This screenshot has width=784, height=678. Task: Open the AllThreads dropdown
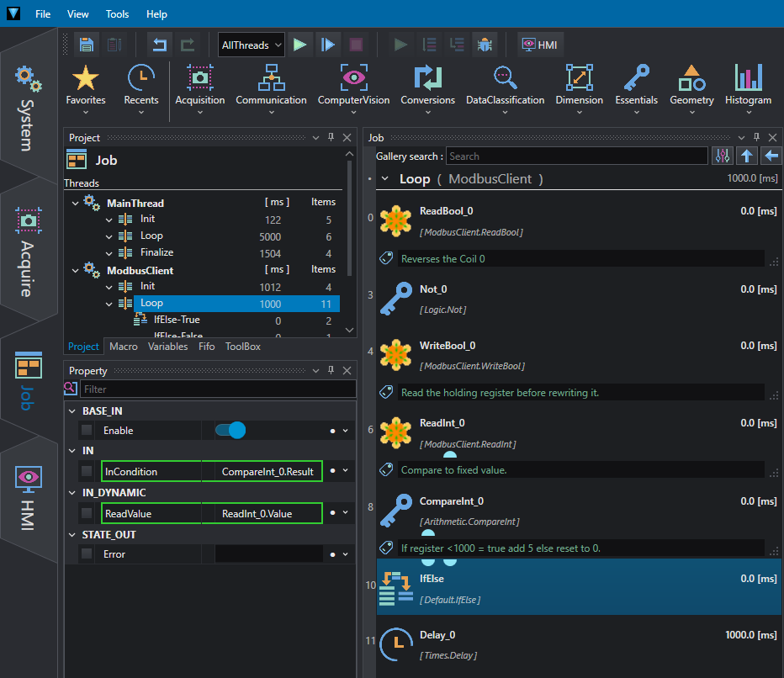pos(252,45)
